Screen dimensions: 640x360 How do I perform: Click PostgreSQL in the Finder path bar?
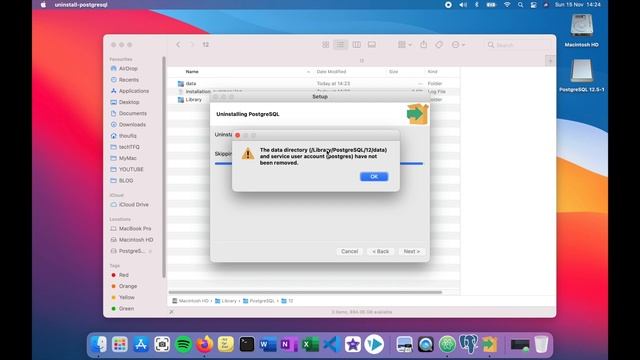coord(259,301)
